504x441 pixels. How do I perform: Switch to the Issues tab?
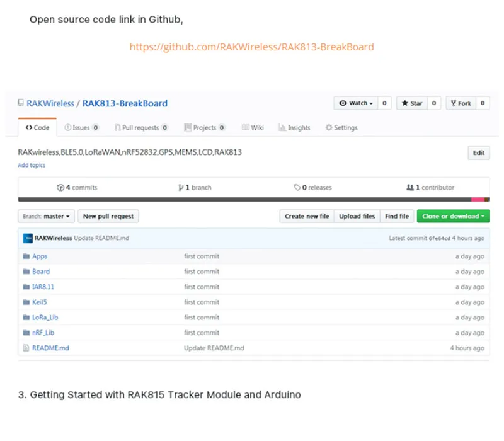click(82, 128)
